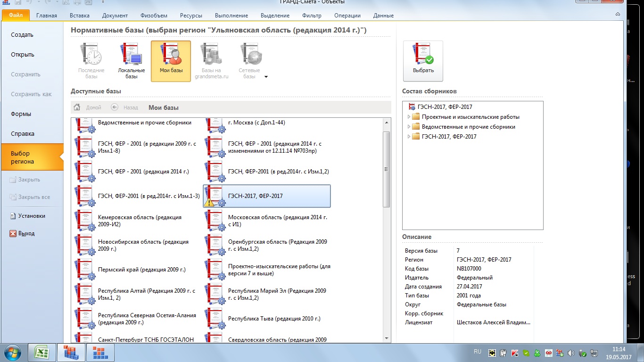Viewport: 644px width, 362px height.
Task: Select ГЭСН, ФЕР - 2001 (редакция 2014 г.) base
Action: 137,172
